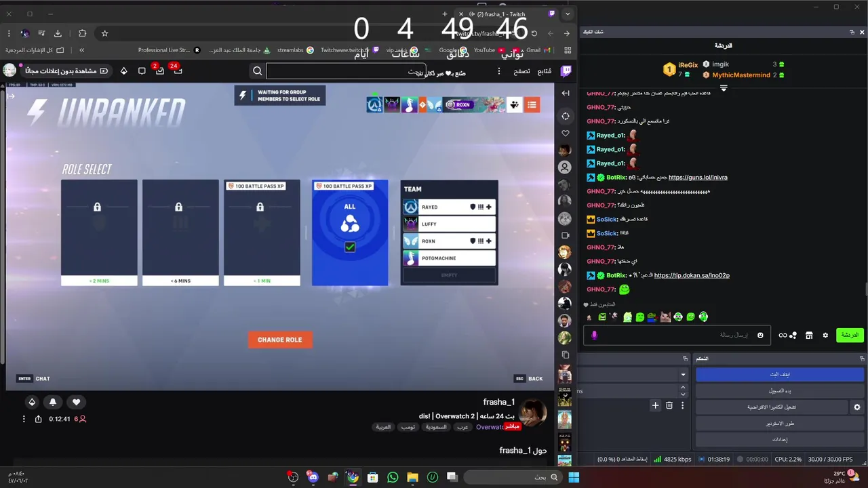The image size is (868, 488).
Task: Open the Twitch user avatar menu
Action: (x=9, y=70)
